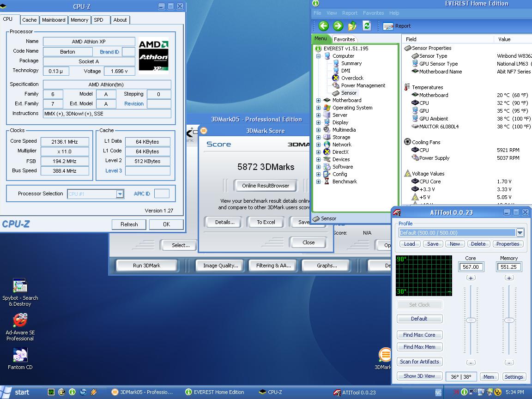Viewport: 532px width, 399px height.
Task: Collapse Computer node in EVEREST tree
Action: [x=318, y=56]
